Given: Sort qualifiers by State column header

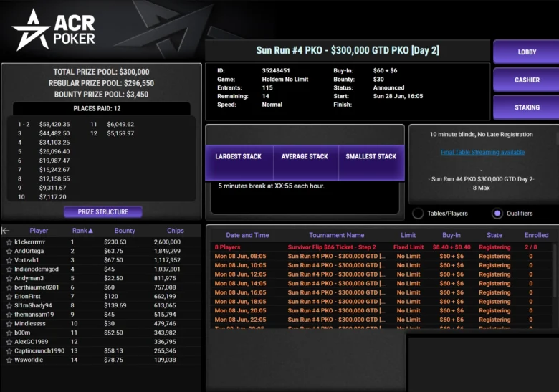Looking at the screenshot, I should [494, 235].
